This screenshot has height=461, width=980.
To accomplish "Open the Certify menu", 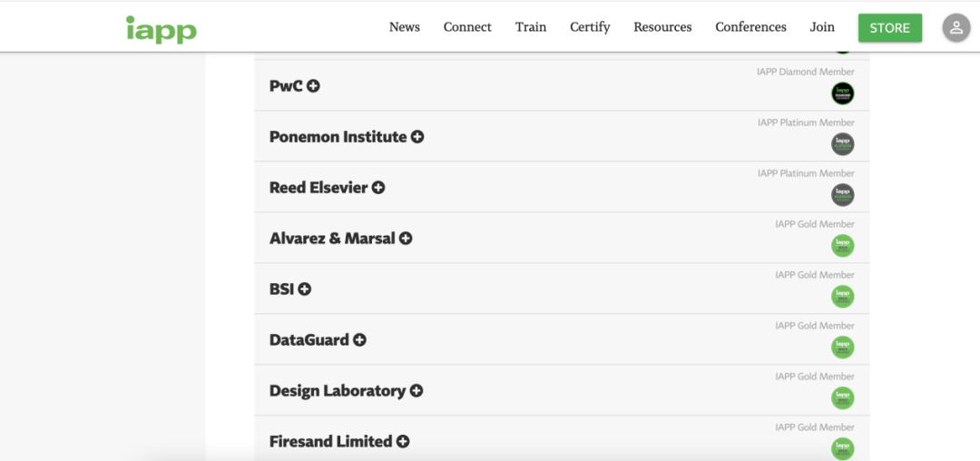I will click(590, 27).
